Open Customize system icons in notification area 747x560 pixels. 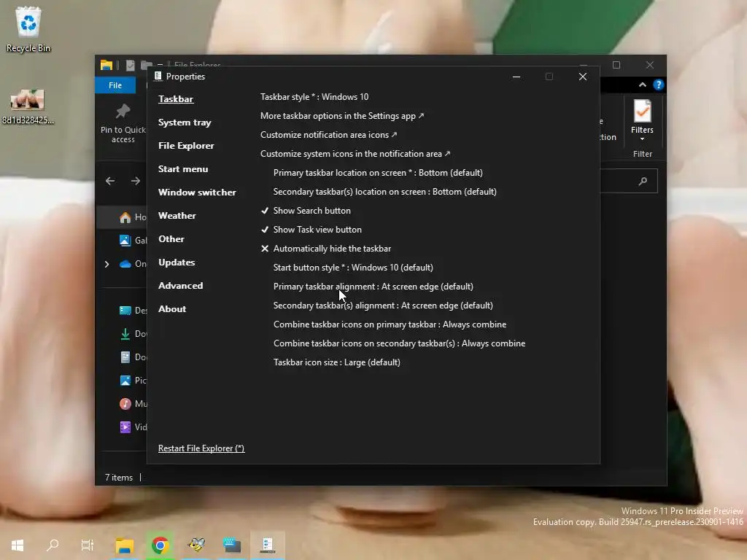pyautogui.click(x=355, y=154)
